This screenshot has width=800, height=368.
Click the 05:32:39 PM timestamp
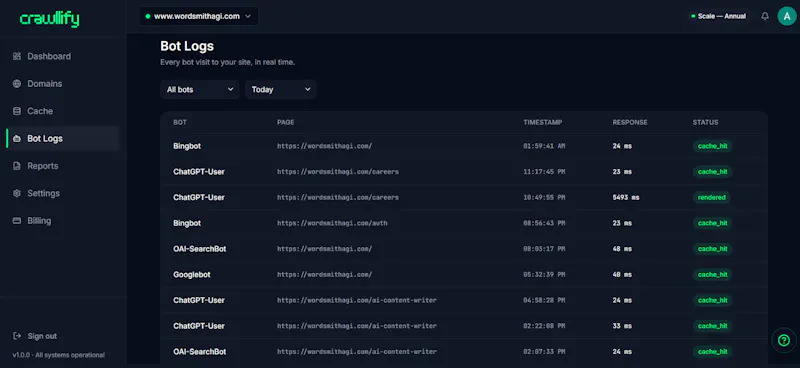[x=544, y=275]
